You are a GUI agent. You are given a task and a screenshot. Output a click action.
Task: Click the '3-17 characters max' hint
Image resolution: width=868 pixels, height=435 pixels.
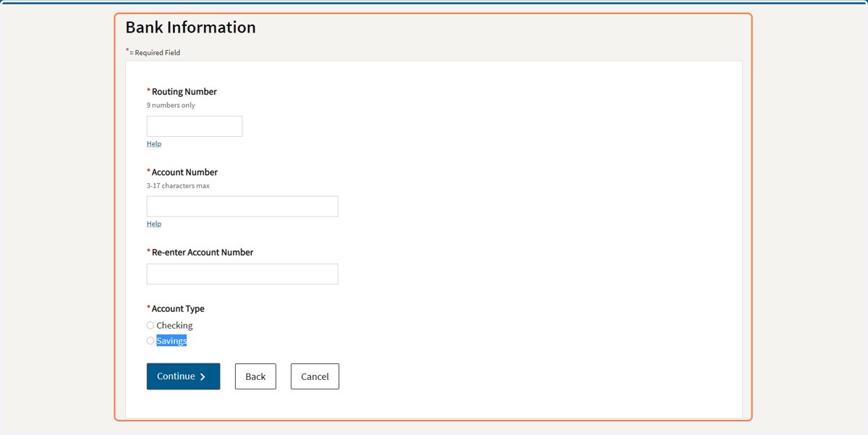click(x=178, y=185)
